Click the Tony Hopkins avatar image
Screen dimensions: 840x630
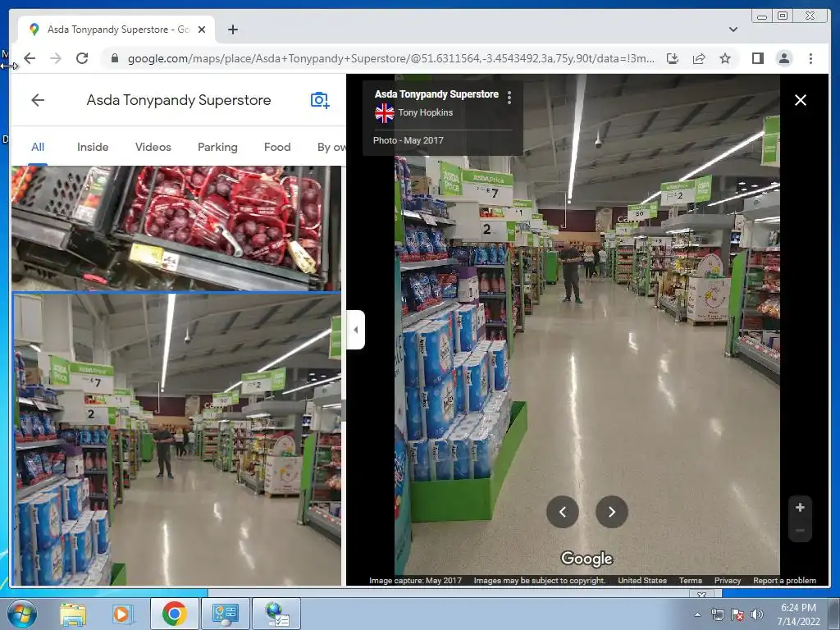pos(384,113)
